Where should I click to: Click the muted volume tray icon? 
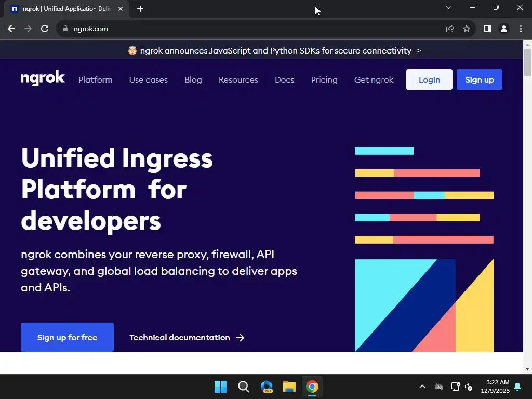(469, 387)
